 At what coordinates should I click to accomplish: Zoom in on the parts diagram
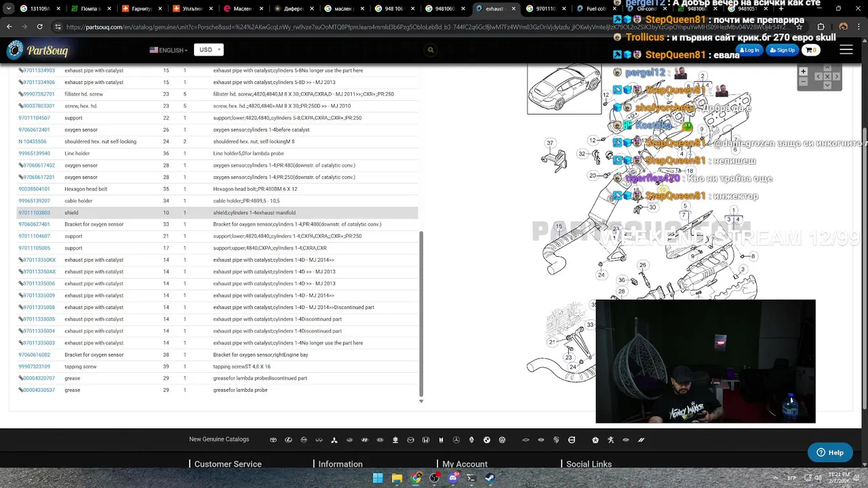pyautogui.click(x=804, y=71)
